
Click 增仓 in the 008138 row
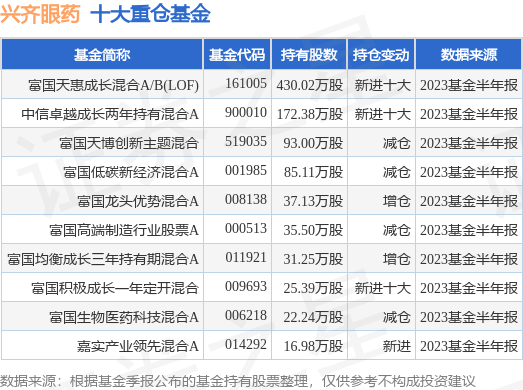point(397,201)
